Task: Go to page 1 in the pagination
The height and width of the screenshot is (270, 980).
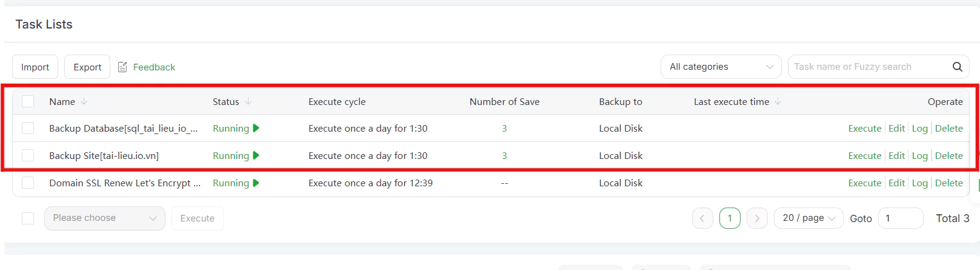Action: pos(730,218)
